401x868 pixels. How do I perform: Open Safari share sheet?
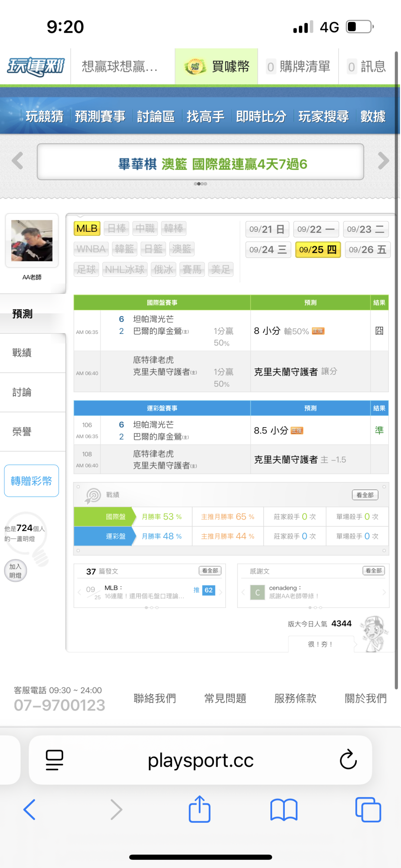[x=199, y=809]
